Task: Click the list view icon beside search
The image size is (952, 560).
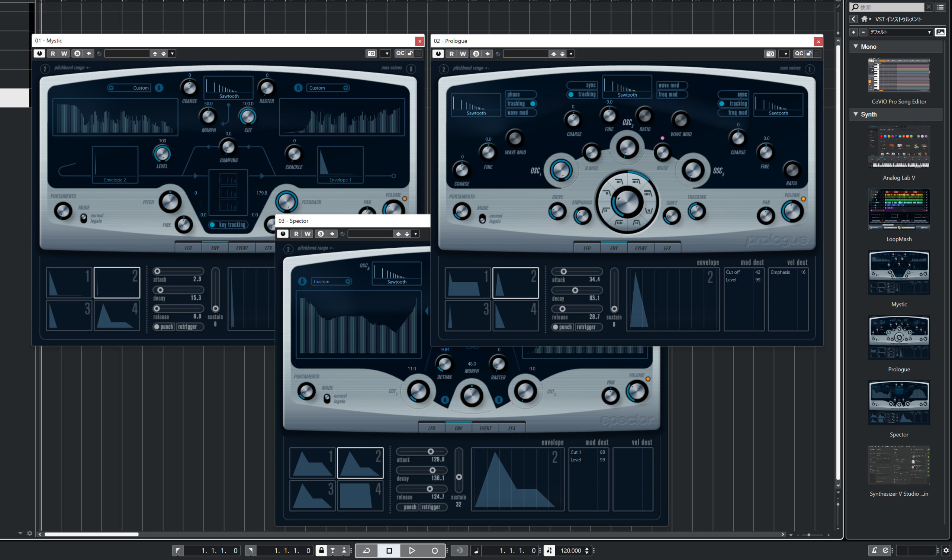Action: pos(940,7)
